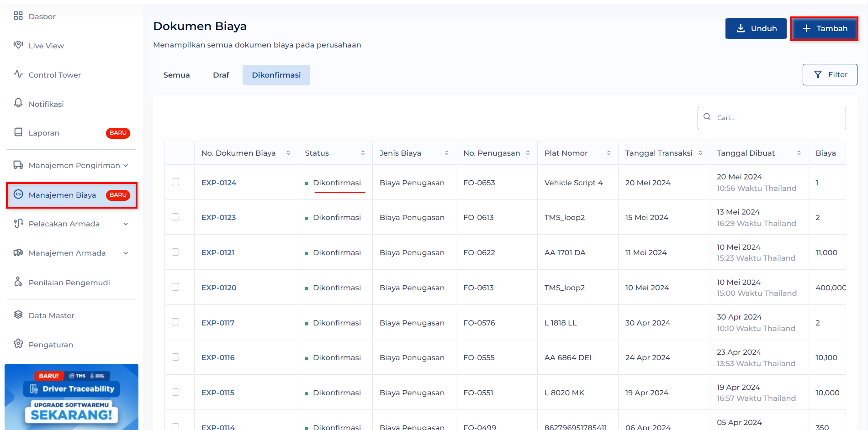Open the Dasbor grid icon

pyautogui.click(x=18, y=16)
